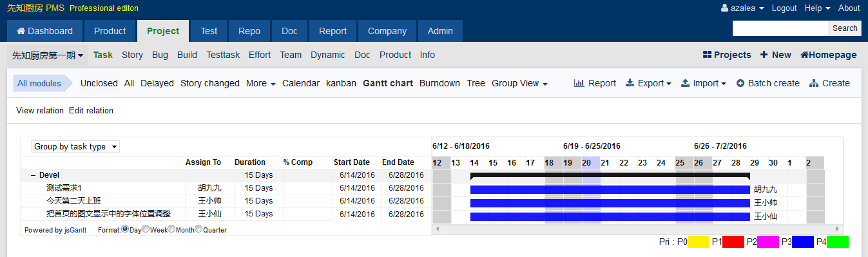The height and width of the screenshot is (257, 868).
Task: Open the Export download icon menu
Action: pyautogui.click(x=630, y=83)
